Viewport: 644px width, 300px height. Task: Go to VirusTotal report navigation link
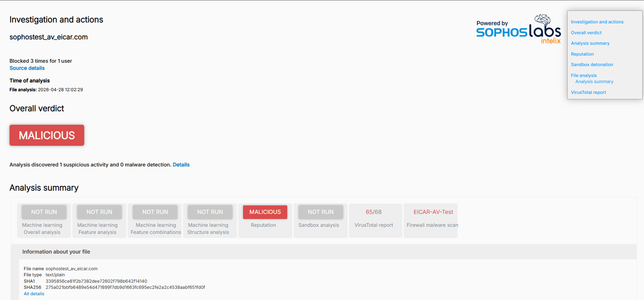click(588, 92)
